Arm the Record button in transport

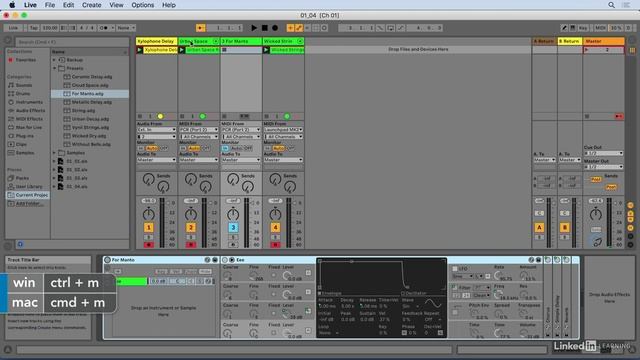275,28
